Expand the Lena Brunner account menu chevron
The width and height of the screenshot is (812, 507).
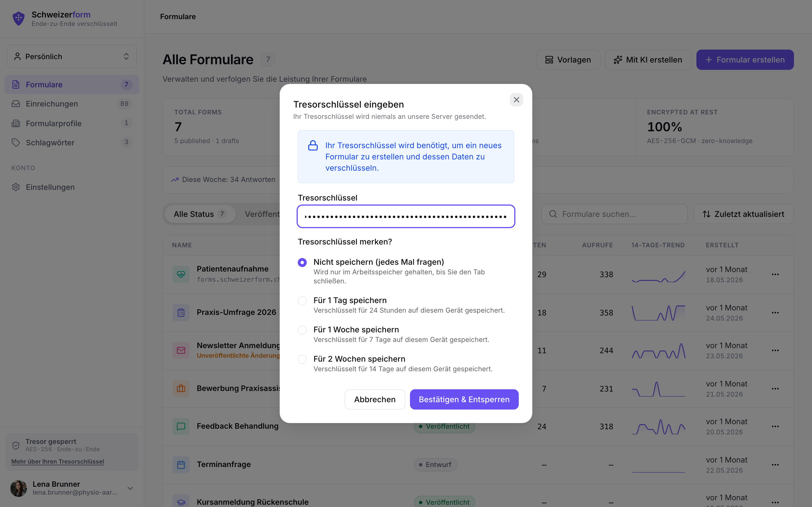[x=130, y=488]
